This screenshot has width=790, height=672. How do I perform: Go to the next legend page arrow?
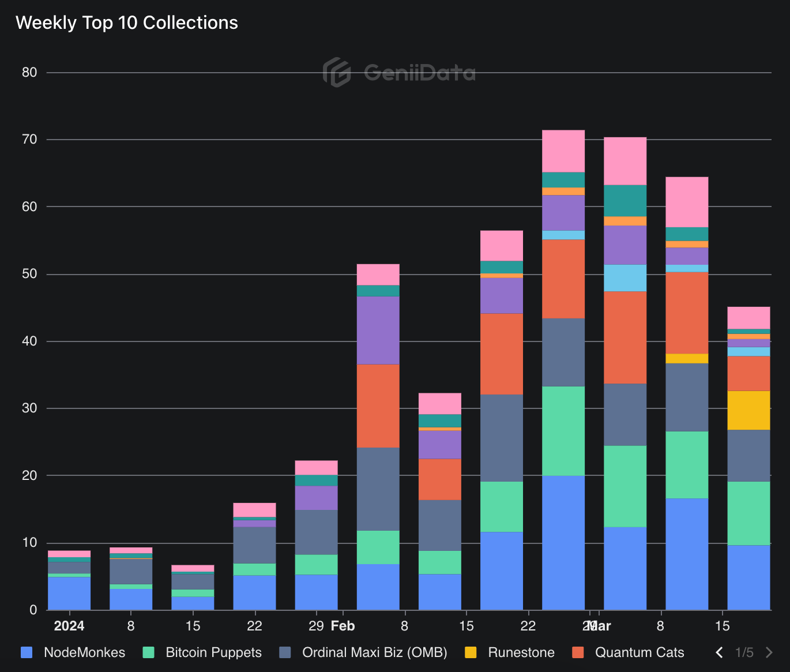click(x=769, y=652)
